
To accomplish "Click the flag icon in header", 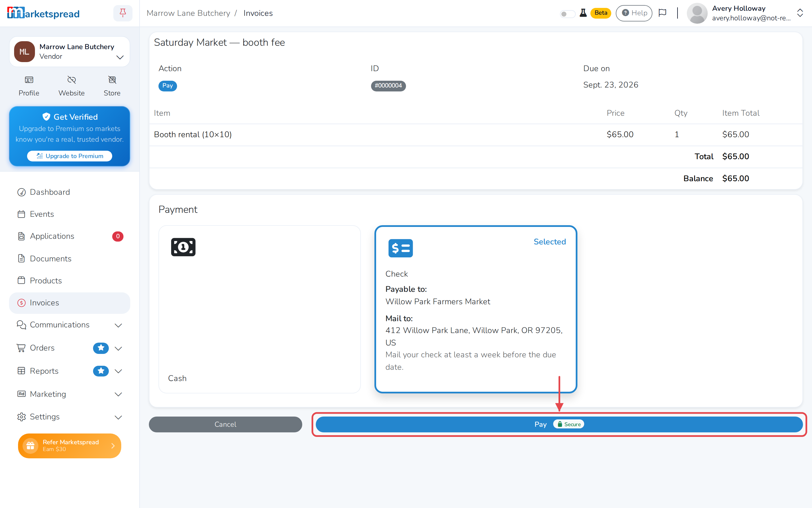I will click(x=662, y=13).
